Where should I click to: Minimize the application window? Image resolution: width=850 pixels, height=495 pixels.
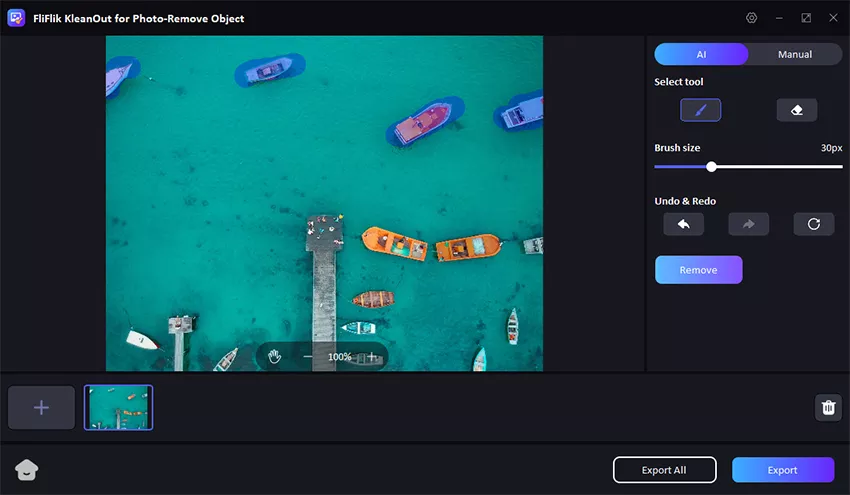point(779,18)
